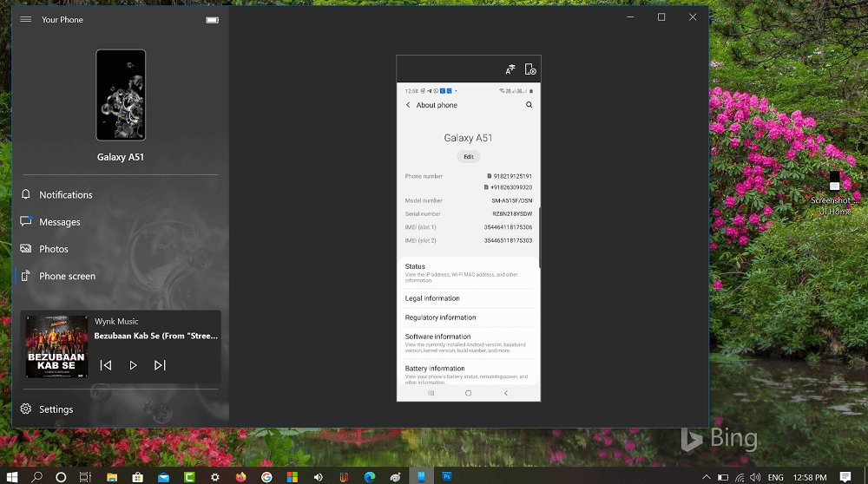Skip to next track in Wynk Music
Viewport: 868px width, 484px height.
point(160,365)
